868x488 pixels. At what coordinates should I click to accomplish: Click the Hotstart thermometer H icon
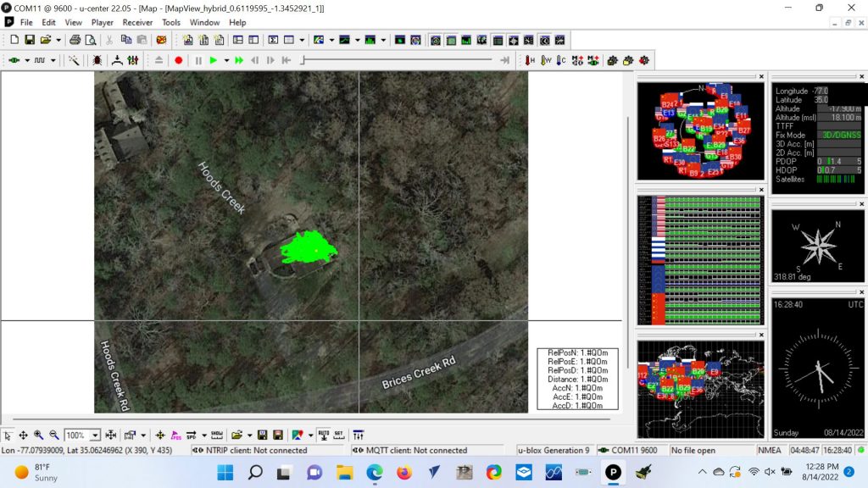pyautogui.click(x=530, y=60)
